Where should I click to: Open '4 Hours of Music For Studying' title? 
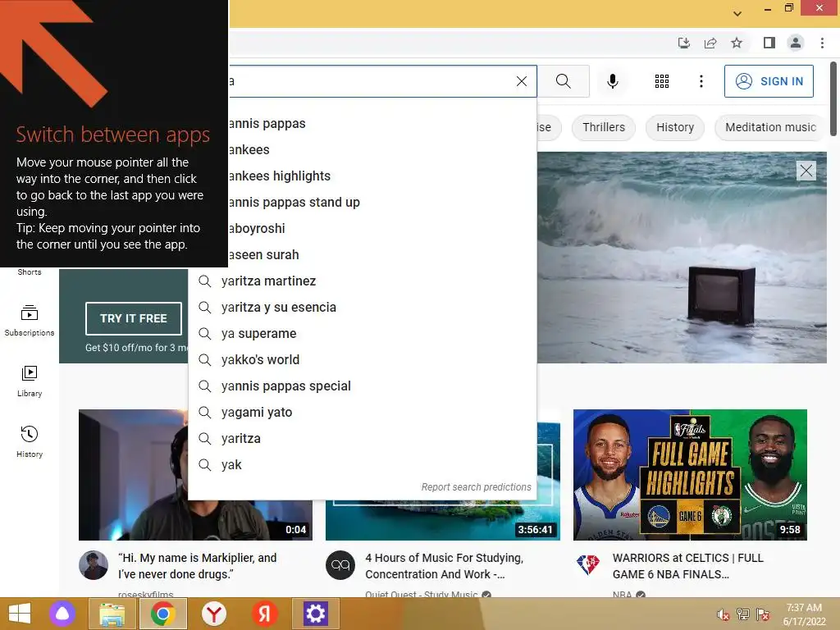[x=444, y=566]
